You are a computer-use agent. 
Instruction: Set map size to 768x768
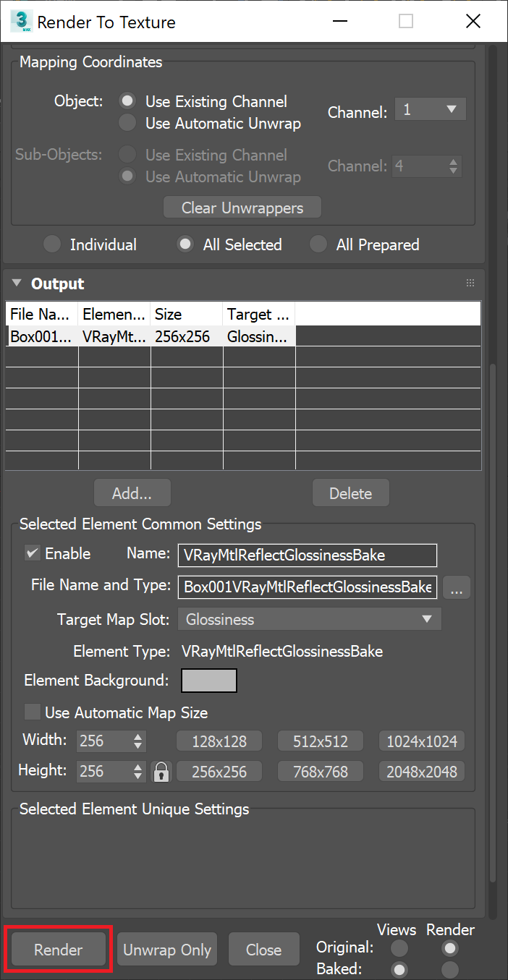pyautogui.click(x=321, y=772)
